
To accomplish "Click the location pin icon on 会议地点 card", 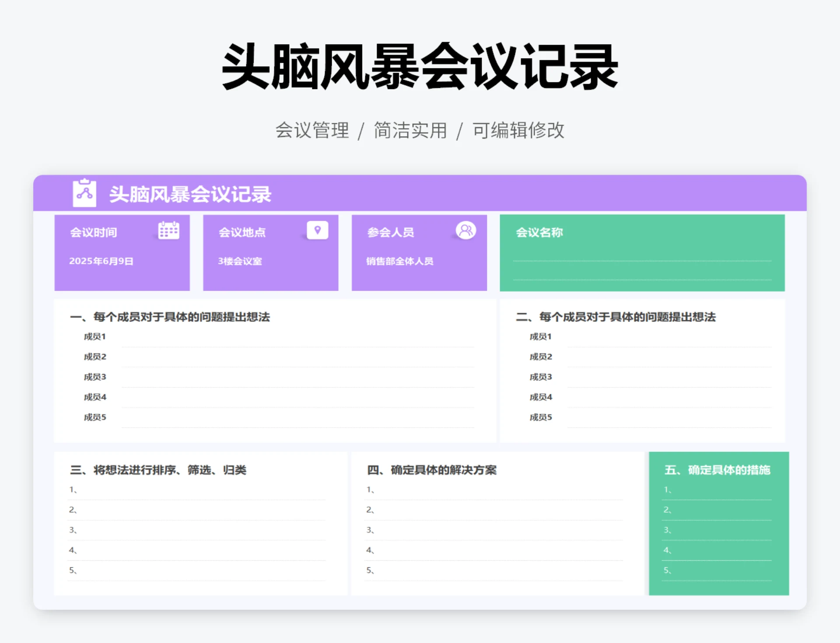I will 318,230.
